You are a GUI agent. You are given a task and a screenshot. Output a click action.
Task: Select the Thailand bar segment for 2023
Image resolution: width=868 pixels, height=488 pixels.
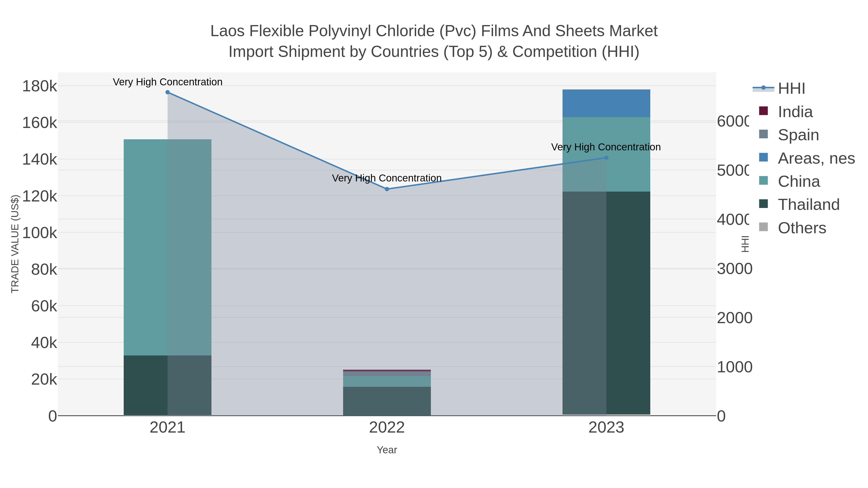[606, 303]
